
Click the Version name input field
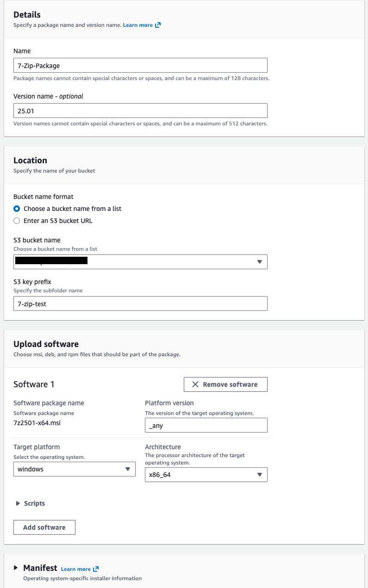coord(140,111)
